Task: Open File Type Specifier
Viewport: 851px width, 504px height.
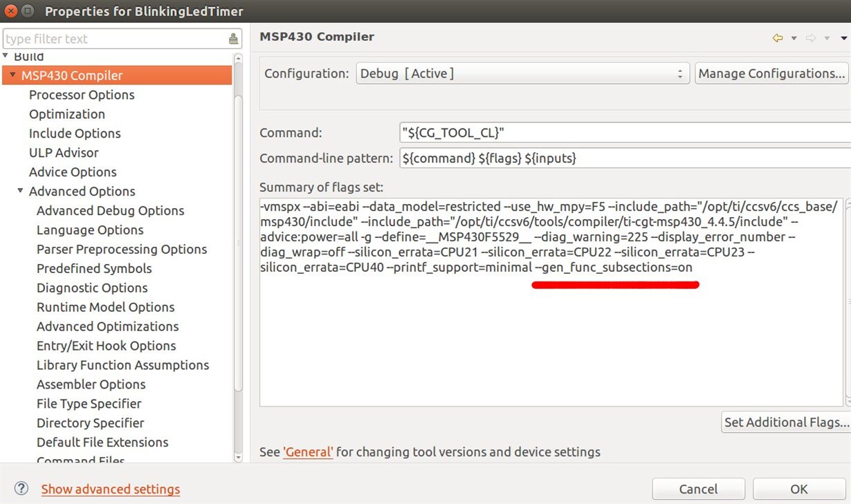Action: [x=89, y=404]
